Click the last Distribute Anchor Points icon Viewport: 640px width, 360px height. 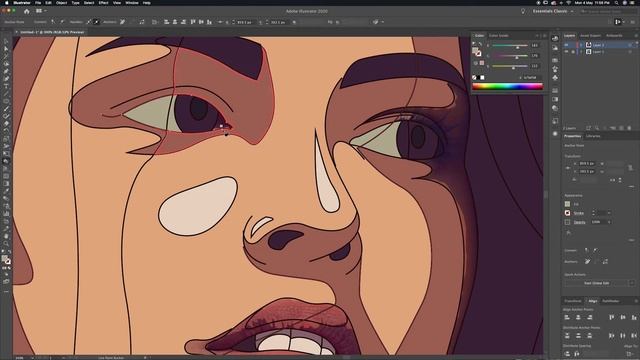634,336
